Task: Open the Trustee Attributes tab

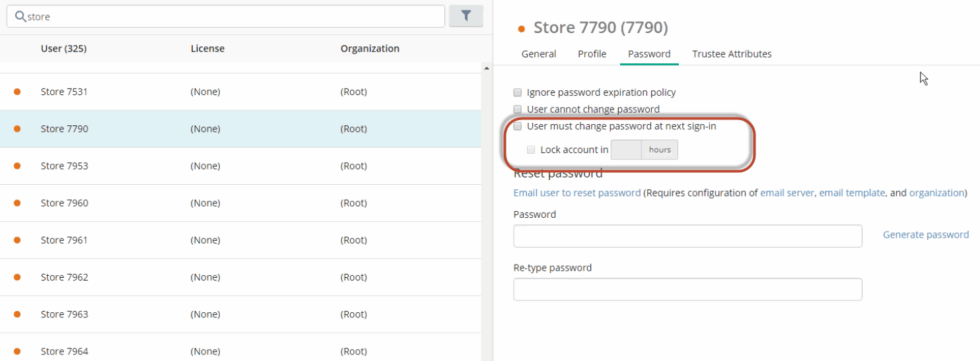Action: click(732, 54)
